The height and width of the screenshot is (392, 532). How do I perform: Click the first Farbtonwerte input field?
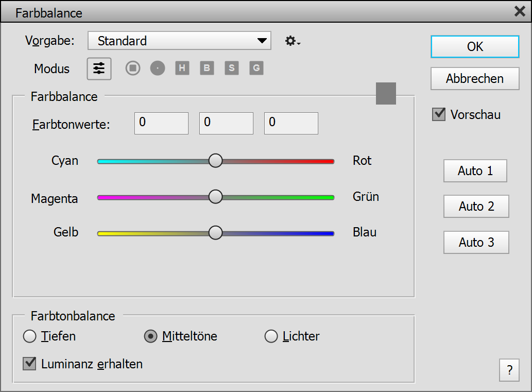(x=161, y=124)
